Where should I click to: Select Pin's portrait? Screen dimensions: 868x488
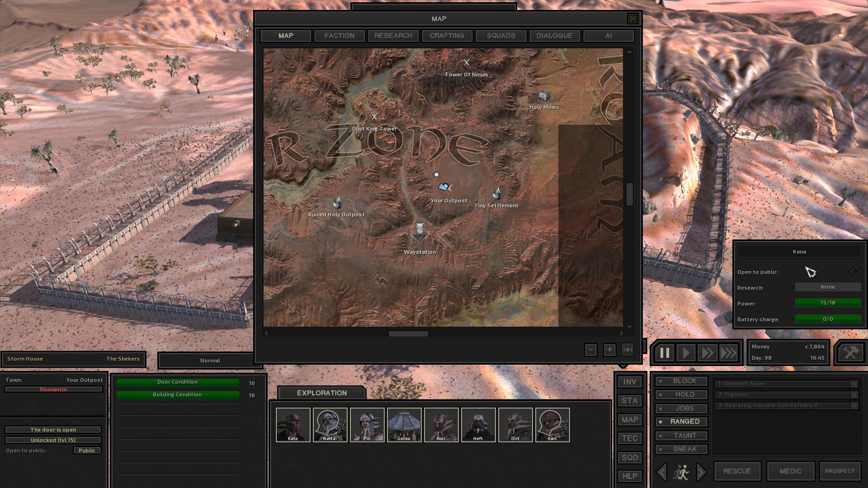(x=367, y=425)
